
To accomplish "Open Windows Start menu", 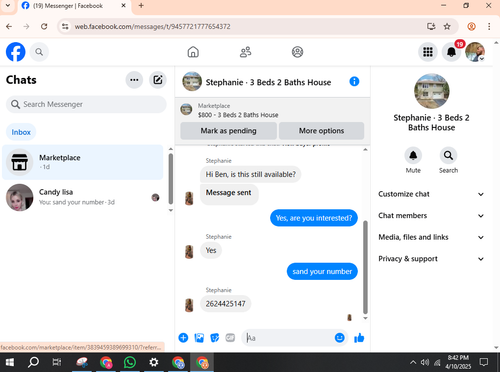I will 10,362.
